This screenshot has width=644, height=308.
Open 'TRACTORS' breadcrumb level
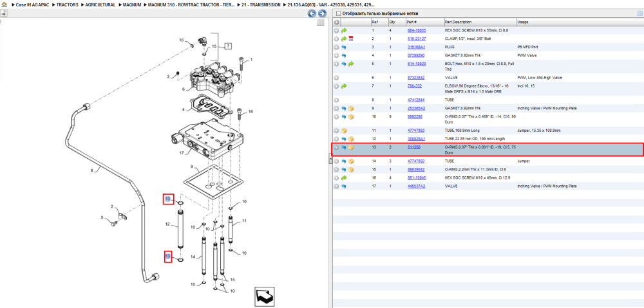tap(67, 5)
